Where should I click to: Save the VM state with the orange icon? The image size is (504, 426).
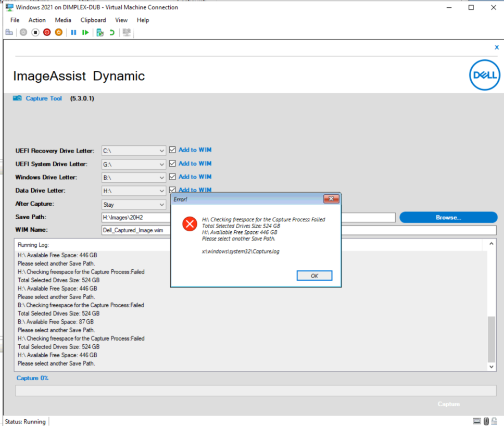pos(58,32)
